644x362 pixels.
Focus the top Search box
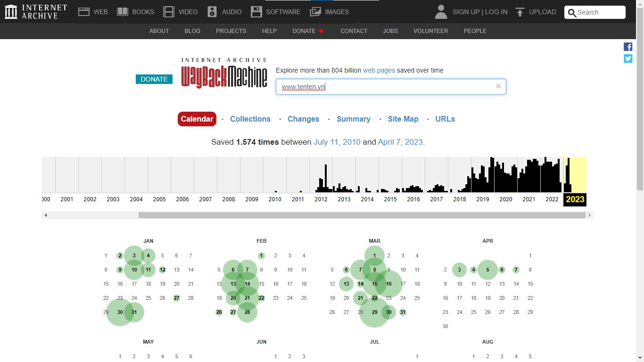pyautogui.click(x=595, y=12)
